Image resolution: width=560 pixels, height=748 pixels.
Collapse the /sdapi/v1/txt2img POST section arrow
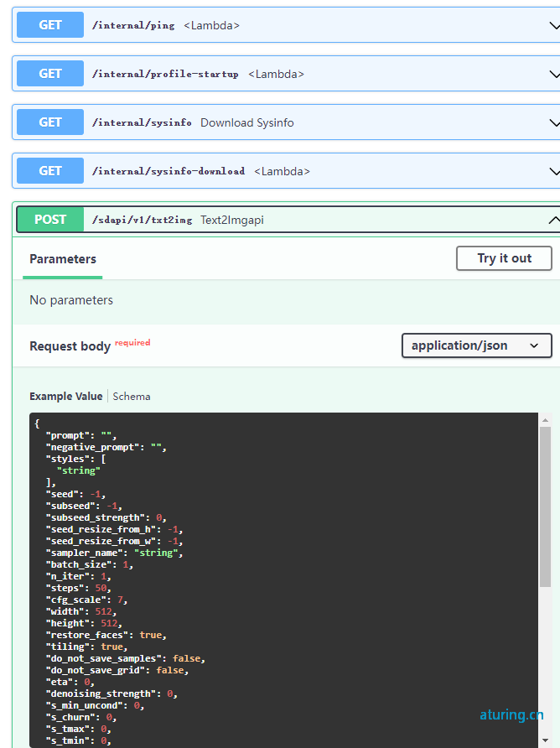(554, 220)
